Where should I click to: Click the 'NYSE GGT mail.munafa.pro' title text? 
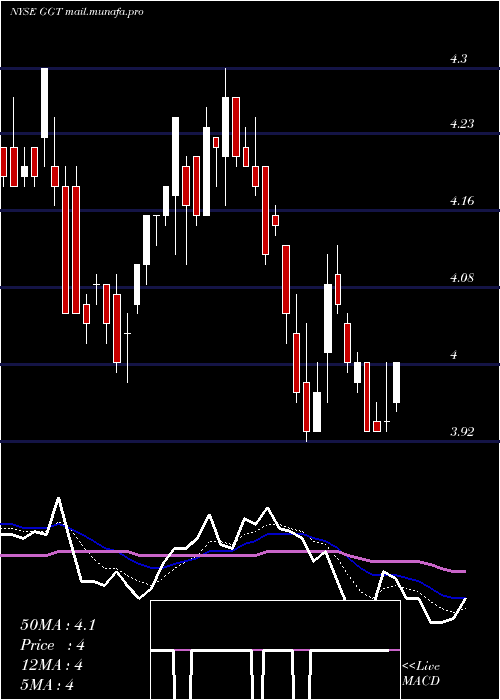(x=77, y=12)
